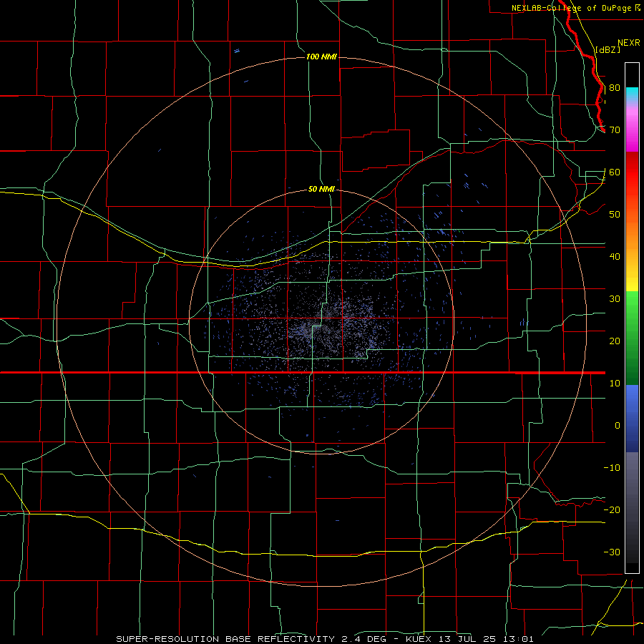Click the KUEX radar site center

coord(321,322)
